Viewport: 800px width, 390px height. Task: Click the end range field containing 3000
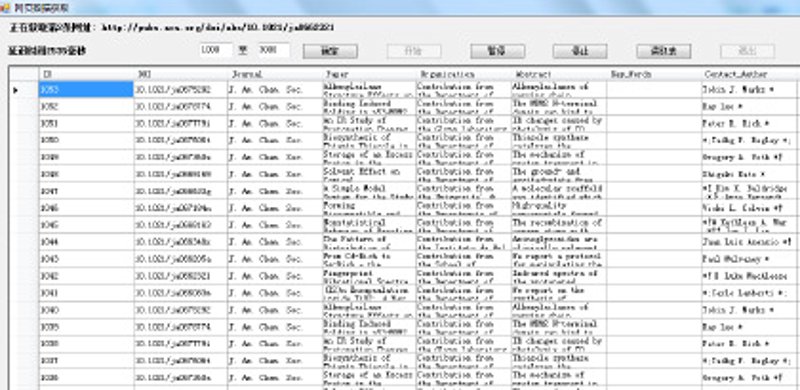point(273,50)
